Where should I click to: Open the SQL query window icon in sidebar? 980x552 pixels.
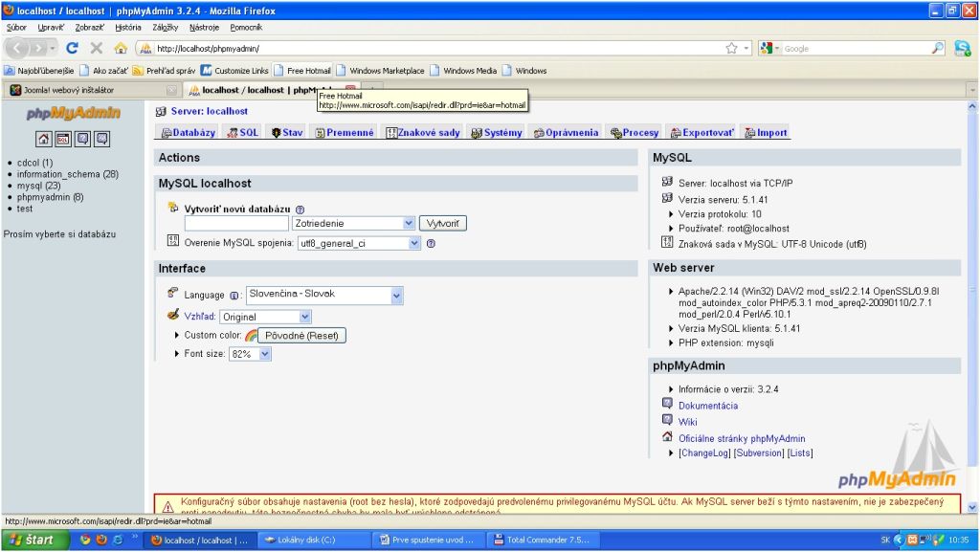62,139
